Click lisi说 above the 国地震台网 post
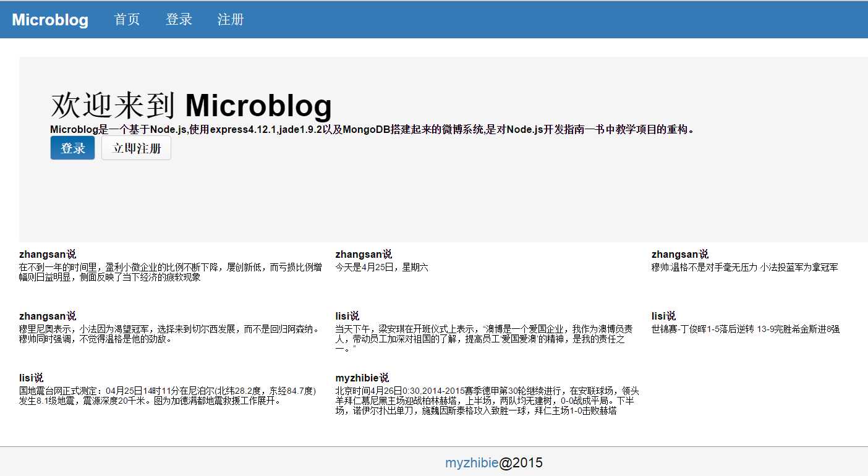 pos(32,378)
